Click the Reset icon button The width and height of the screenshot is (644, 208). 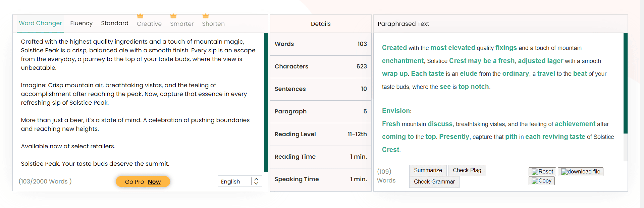[x=542, y=172]
